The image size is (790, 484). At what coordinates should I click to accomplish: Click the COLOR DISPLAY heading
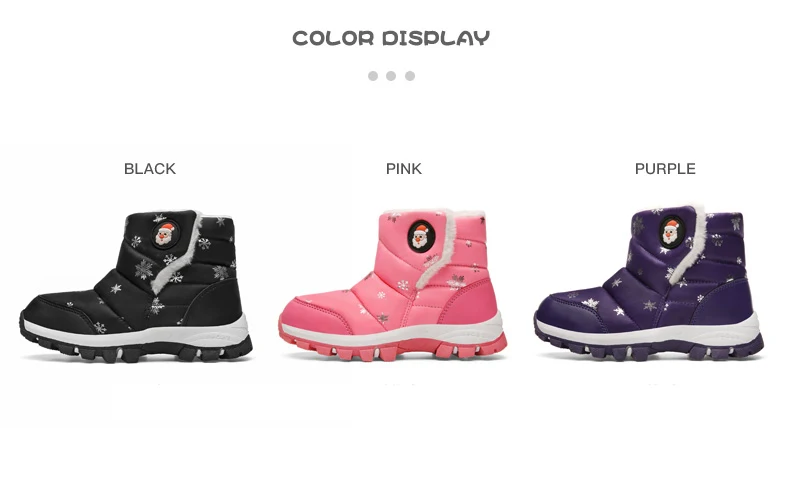(x=391, y=38)
